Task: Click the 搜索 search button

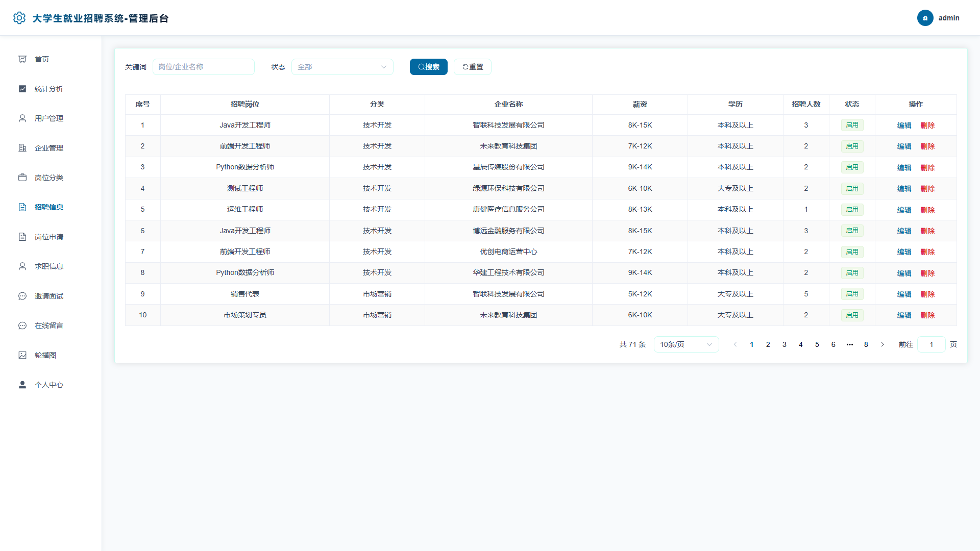Action: tap(429, 67)
